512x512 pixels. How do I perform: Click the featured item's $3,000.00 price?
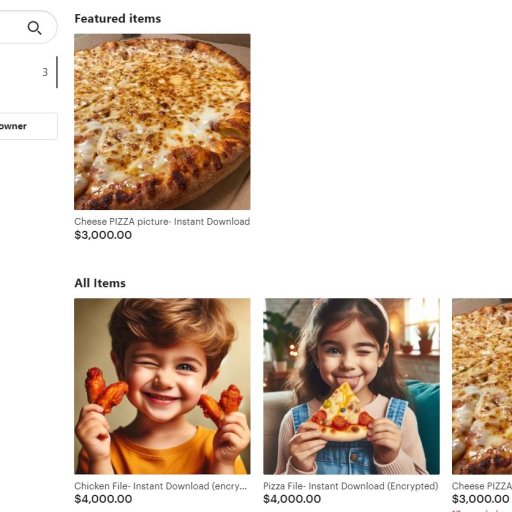[103, 235]
